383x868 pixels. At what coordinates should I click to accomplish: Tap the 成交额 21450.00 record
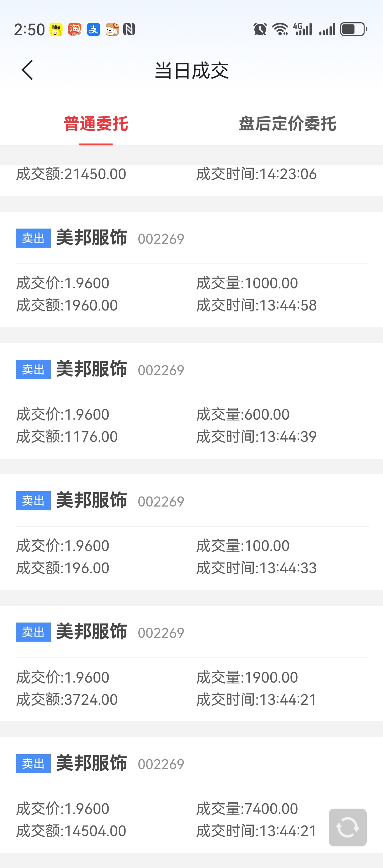click(191, 180)
